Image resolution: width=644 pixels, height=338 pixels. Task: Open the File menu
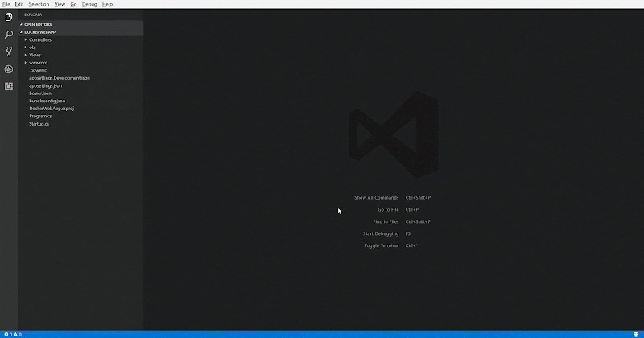coord(6,4)
